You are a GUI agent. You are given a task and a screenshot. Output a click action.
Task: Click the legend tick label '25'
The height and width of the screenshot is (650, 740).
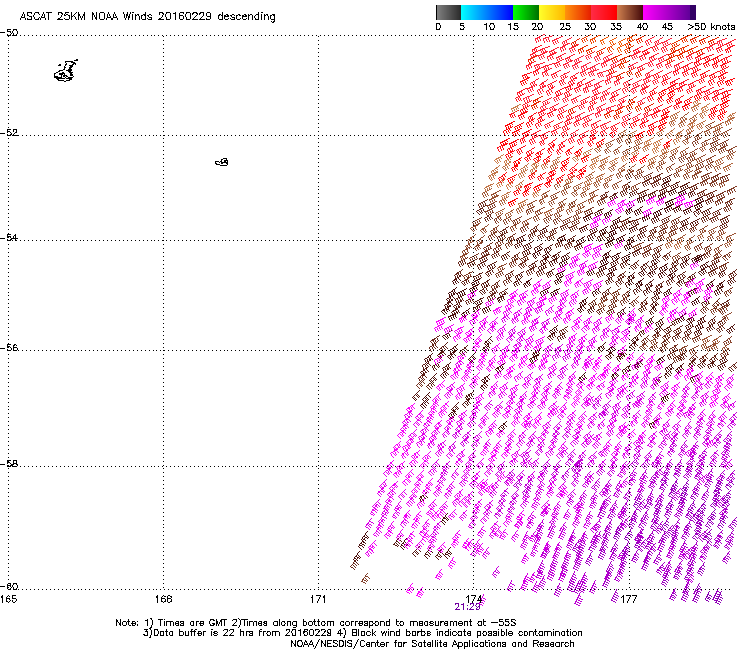coord(565,27)
